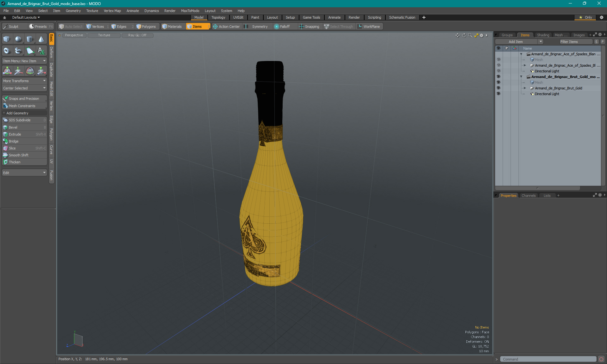Image resolution: width=607 pixels, height=364 pixels.
Task: Select the Cone primitive tool
Action: pyautogui.click(x=41, y=39)
